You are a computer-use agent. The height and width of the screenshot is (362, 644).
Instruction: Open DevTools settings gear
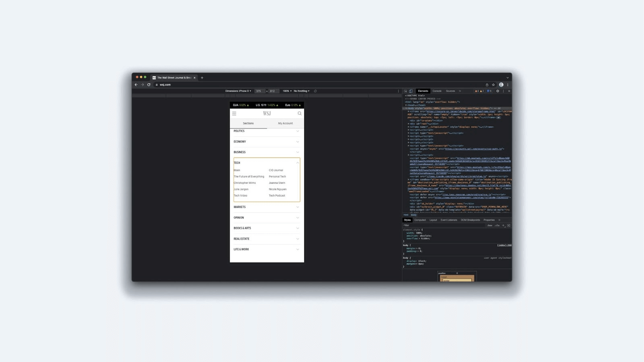[498, 91]
